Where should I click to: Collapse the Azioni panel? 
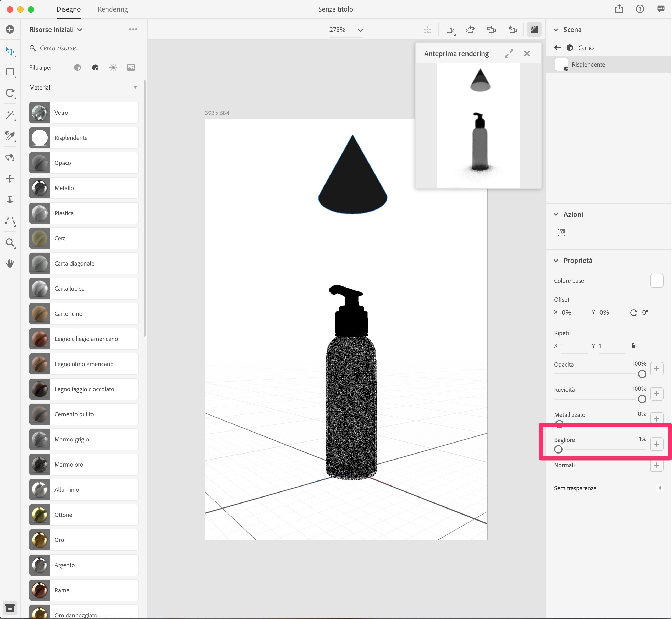pyautogui.click(x=556, y=214)
